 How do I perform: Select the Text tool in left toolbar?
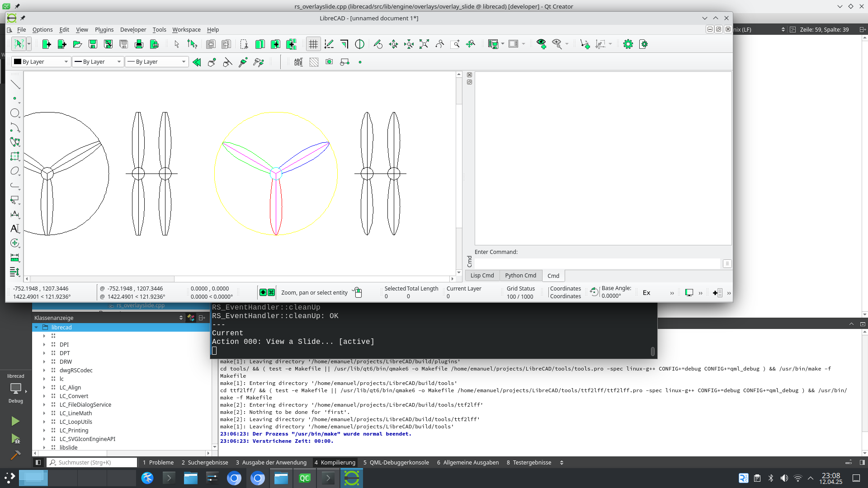coord(15,229)
